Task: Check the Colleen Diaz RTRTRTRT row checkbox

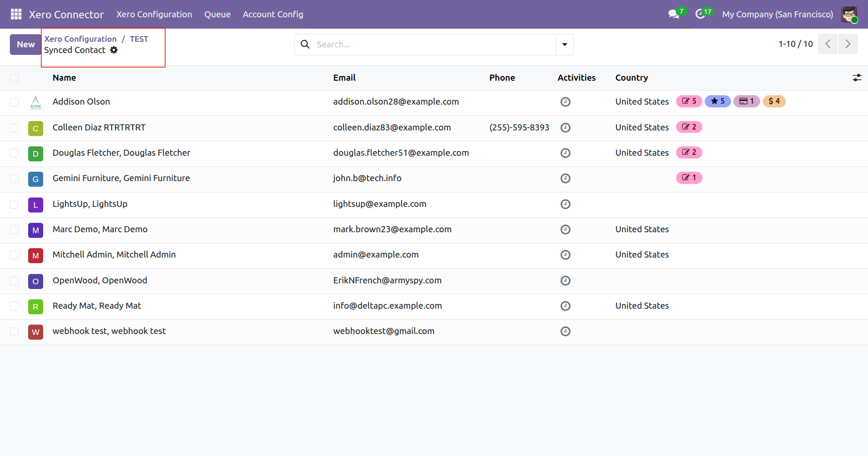Action: [x=15, y=128]
